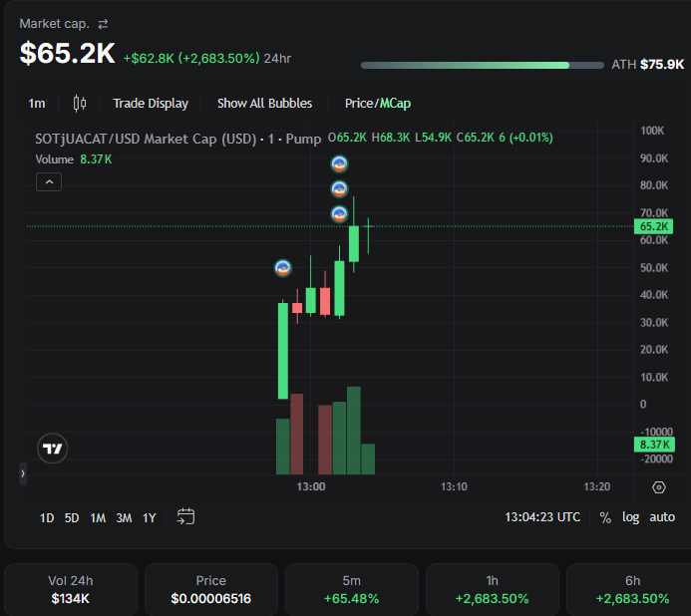Click the 13:10 time axis label

454,486
